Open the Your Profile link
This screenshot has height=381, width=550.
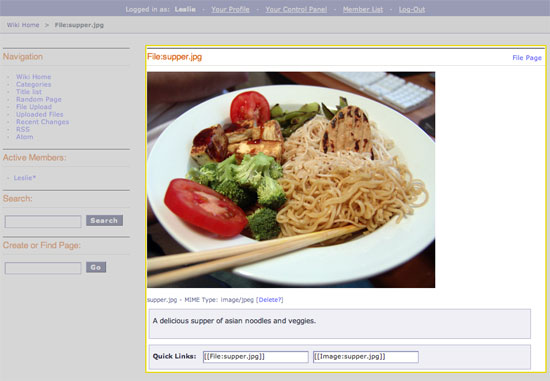pyautogui.click(x=230, y=9)
